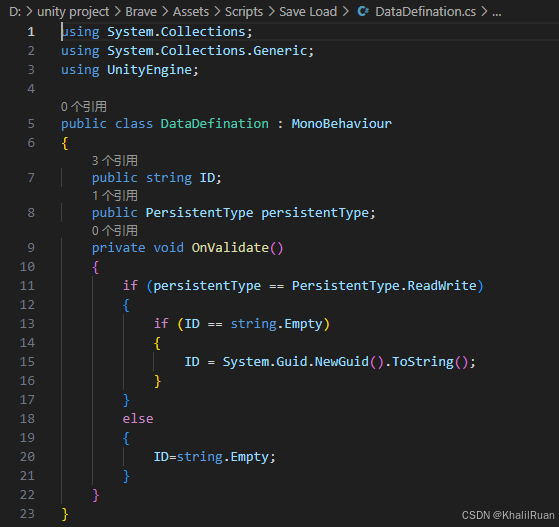Click line number 9 in the gutter
559x527 pixels.
coord(31,248)
